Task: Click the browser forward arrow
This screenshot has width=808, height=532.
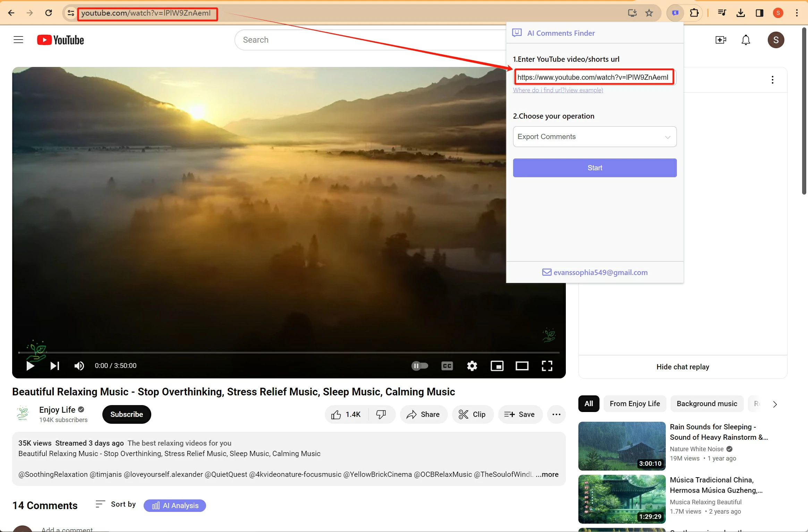Action: pyautogui.click(x=30, y=13)
